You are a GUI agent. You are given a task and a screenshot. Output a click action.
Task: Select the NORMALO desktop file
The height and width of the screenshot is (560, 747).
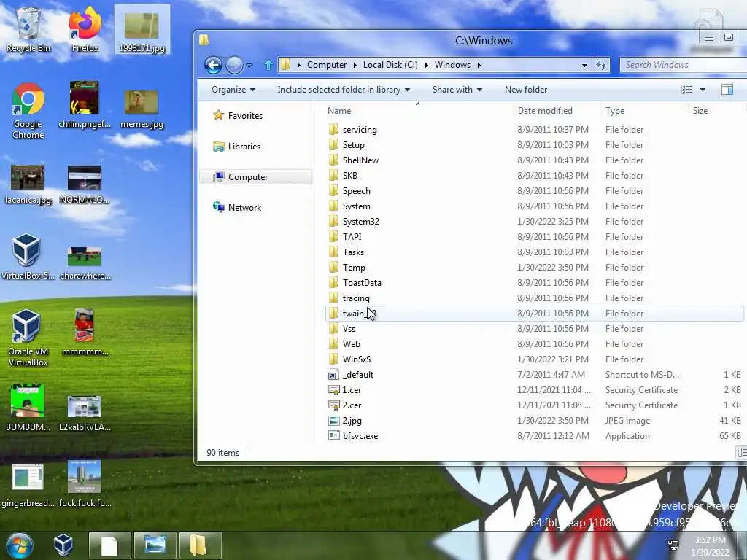(85, 184)
